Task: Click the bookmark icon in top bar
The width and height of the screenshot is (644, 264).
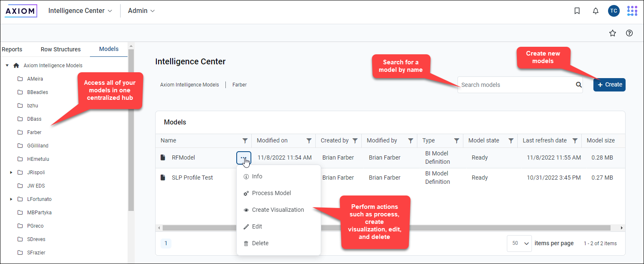Action: [577, 11]
